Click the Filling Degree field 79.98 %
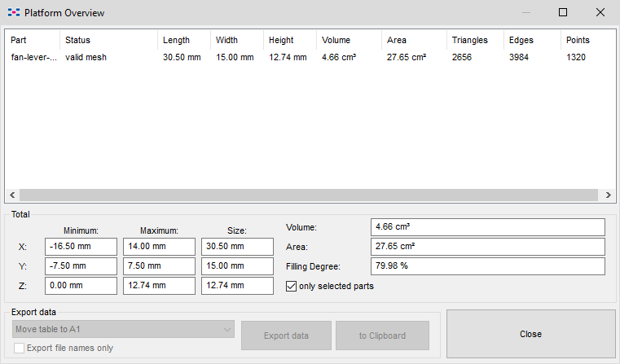Screen dimensions: 620x364 coord(488,266)
